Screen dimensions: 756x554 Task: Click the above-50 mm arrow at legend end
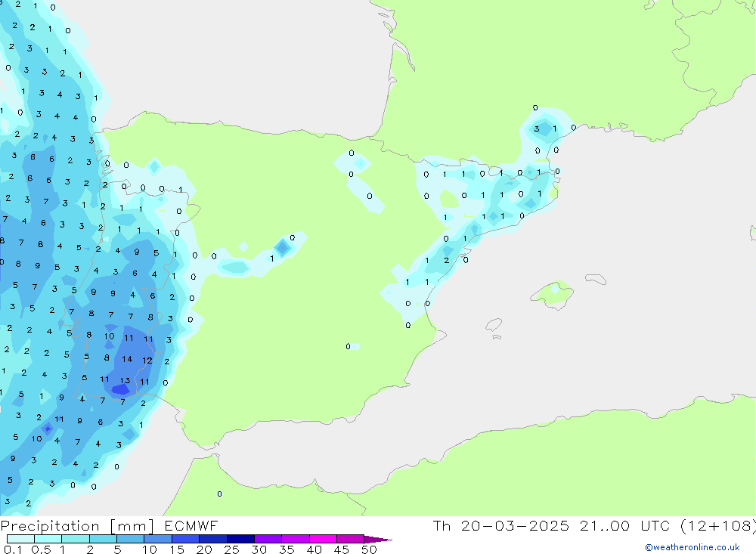click(377, 540)
